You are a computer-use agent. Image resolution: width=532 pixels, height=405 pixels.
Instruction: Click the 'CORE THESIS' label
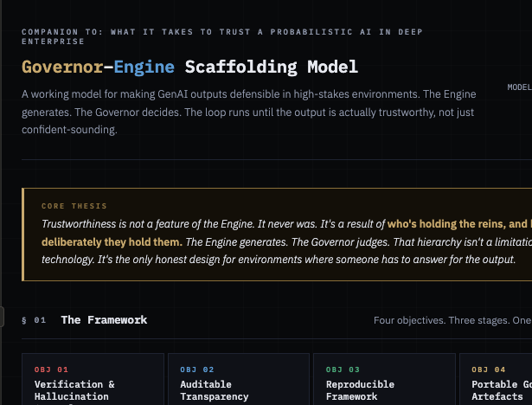[74, 206]
